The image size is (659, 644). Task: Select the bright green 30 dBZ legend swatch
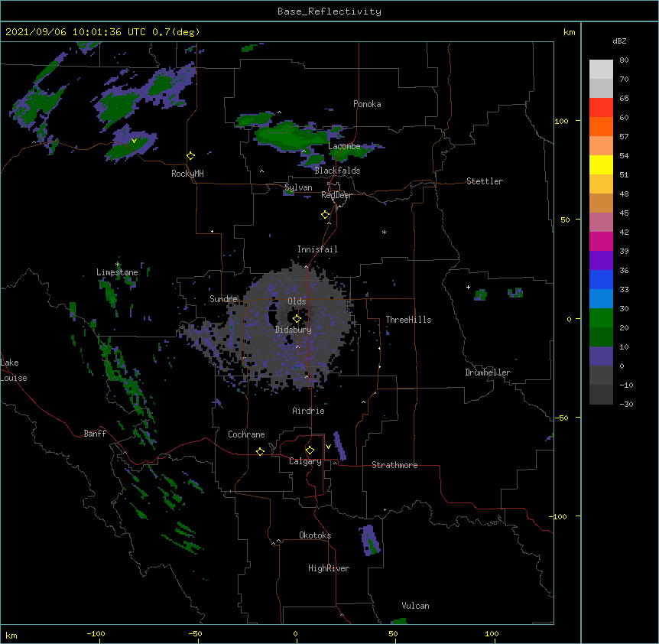pos(601,318)
